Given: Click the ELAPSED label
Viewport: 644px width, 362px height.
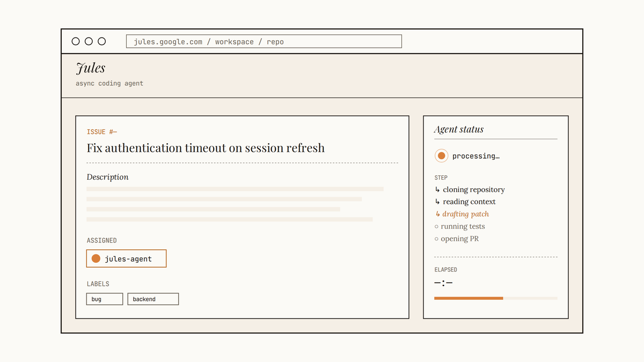Looking at the screenshot, I should [x=446, y=270].
